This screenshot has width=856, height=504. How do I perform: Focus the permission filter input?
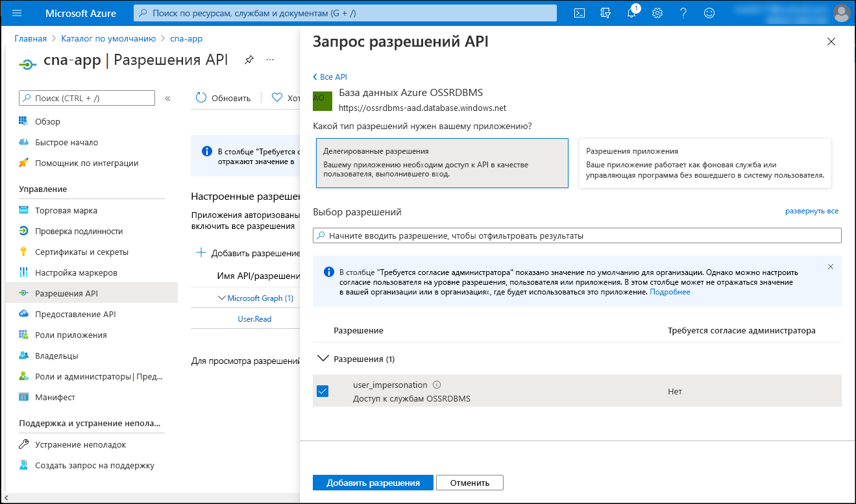pos(577,235)
